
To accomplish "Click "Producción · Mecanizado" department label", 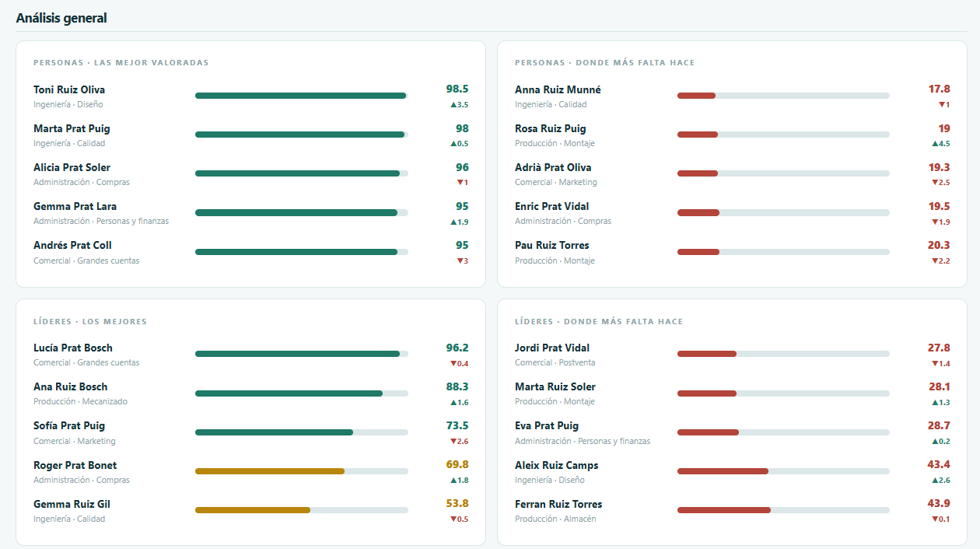I will click(x=80, y=402).
